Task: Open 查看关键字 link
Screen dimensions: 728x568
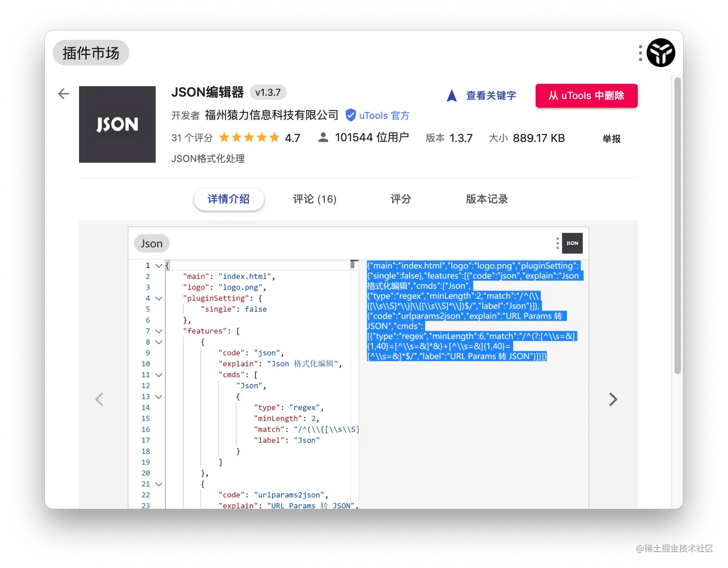Action: (x=491, y=96)
